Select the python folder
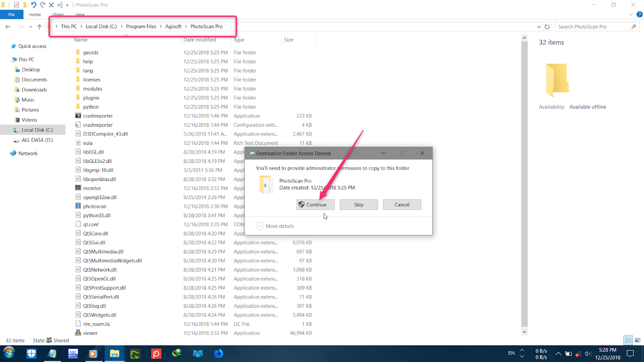644x362 pixels. 91,107
